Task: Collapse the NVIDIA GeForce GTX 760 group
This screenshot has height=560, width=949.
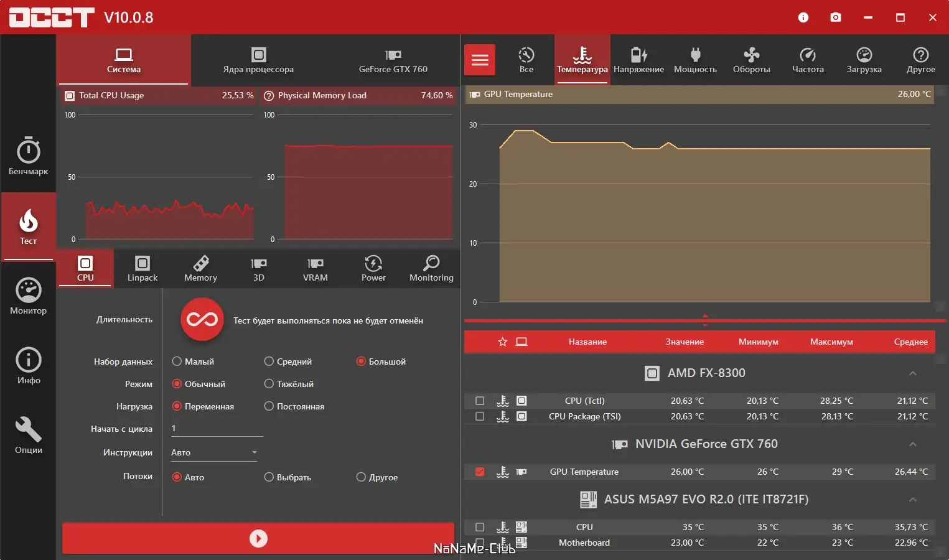Action: (x=913, y=444)
